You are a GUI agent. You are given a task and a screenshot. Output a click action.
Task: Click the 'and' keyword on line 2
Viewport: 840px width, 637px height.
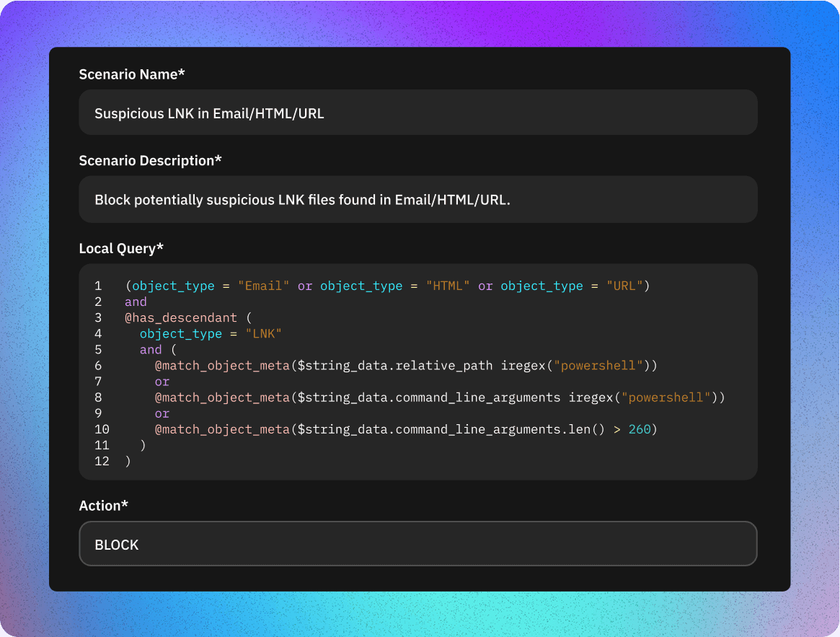coord(136,302)
